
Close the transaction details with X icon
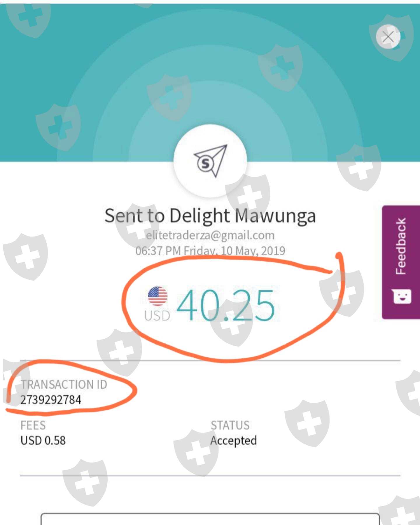388,37
